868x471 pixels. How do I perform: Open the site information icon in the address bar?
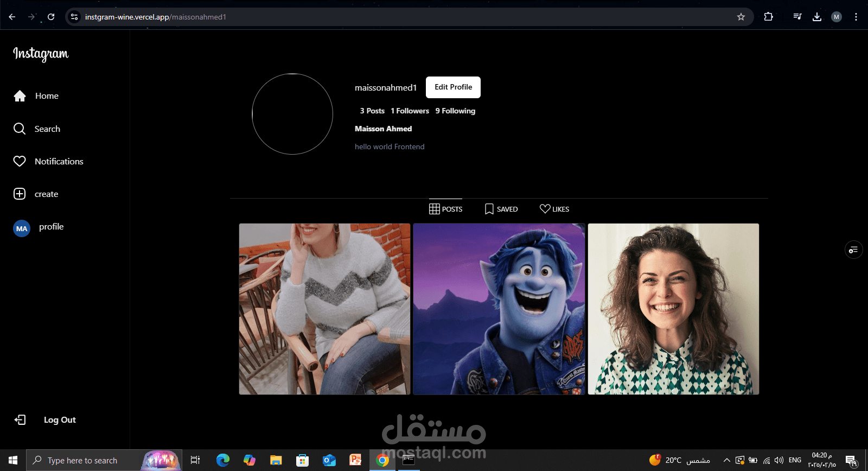point(74,17)
